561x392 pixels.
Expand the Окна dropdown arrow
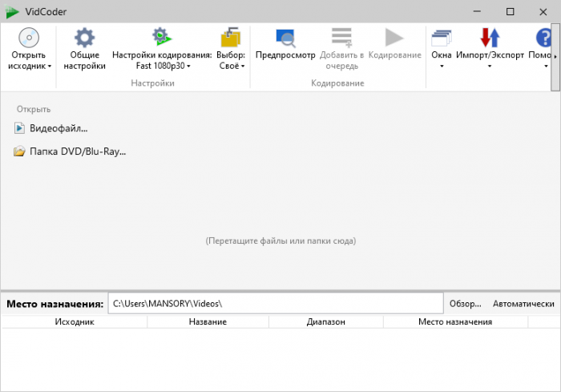[x=442, y=67]
